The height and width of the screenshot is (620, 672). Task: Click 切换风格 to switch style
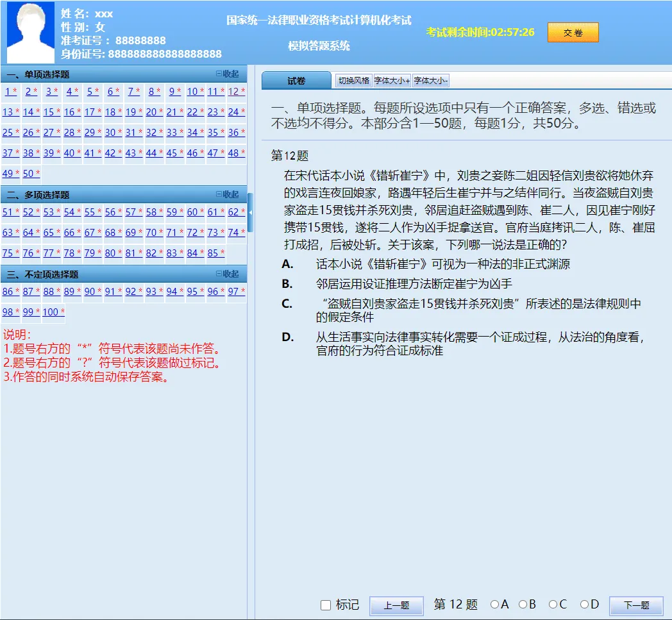[354, 81]
